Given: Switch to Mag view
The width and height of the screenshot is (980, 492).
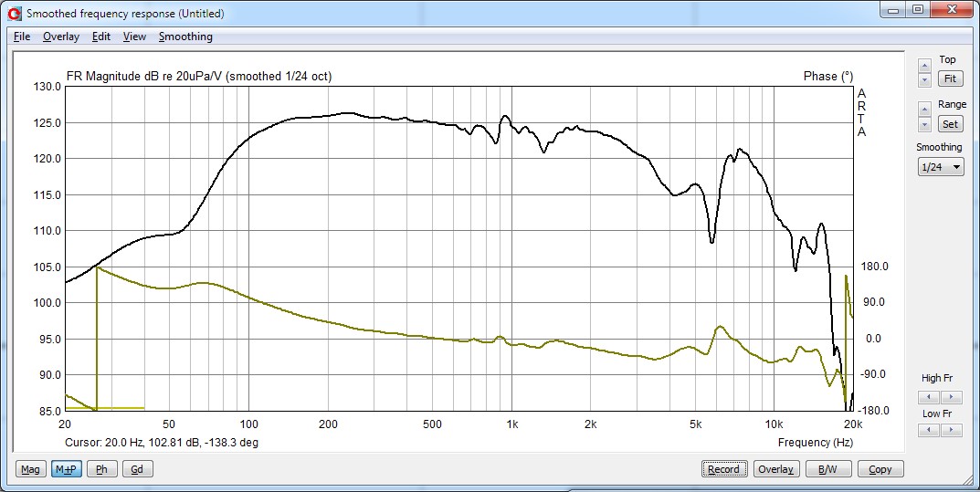Looking at the screenshot, I should click(x=30, y=469).
